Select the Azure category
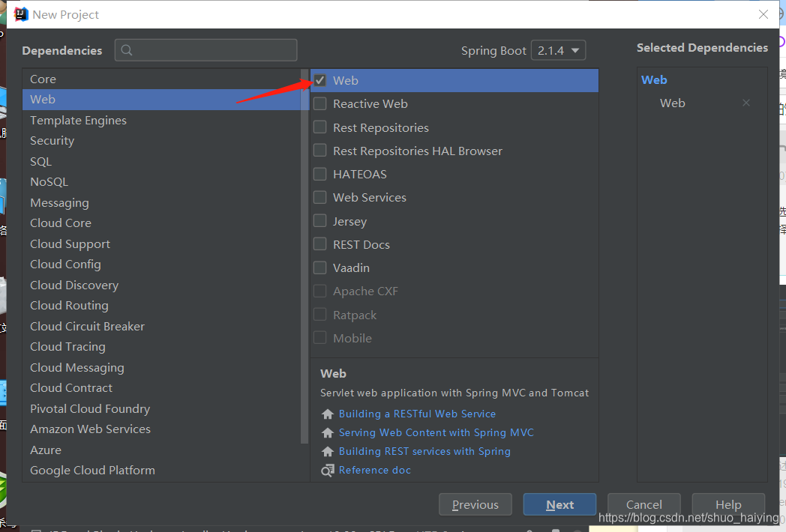Viewport: 786px width, 532px height. click(x=162, y=450)
